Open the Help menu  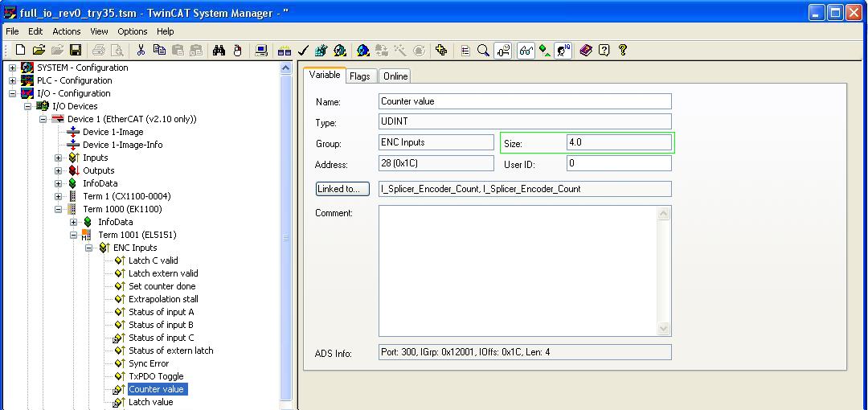tap(165, 31)
